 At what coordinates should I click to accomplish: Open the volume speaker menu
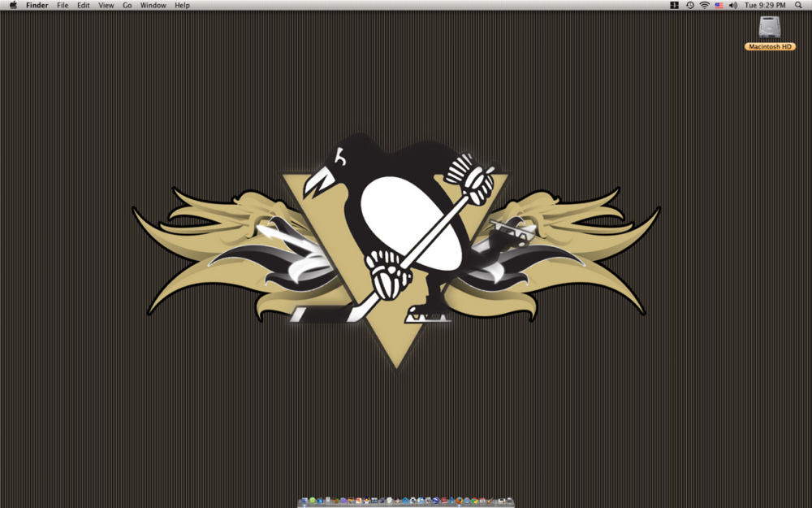point(733,5)
